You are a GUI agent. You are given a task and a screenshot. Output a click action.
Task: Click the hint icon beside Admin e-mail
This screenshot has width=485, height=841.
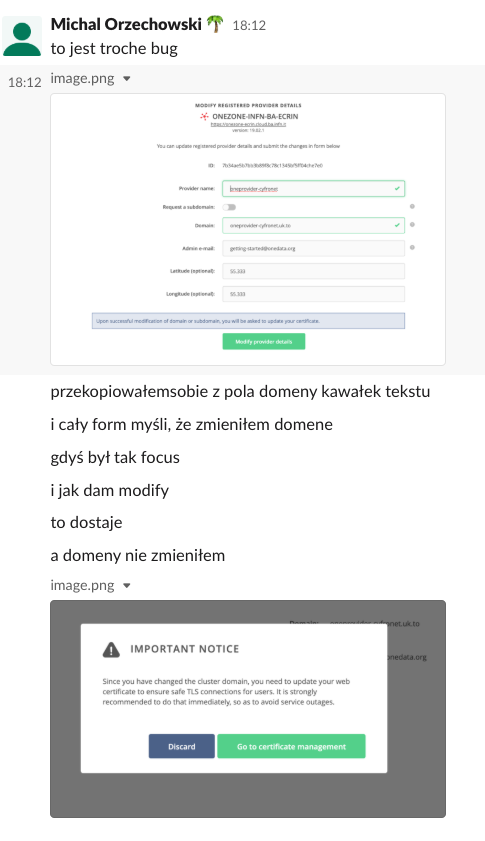pos(412,248)
